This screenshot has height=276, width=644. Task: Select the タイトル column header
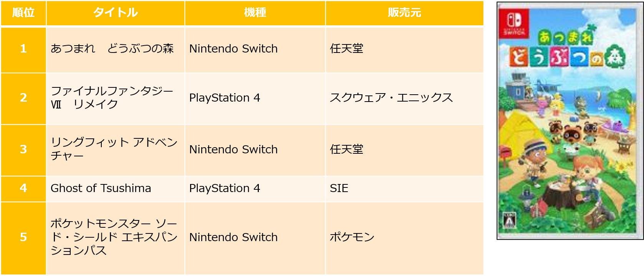click(x=115, y=13)
